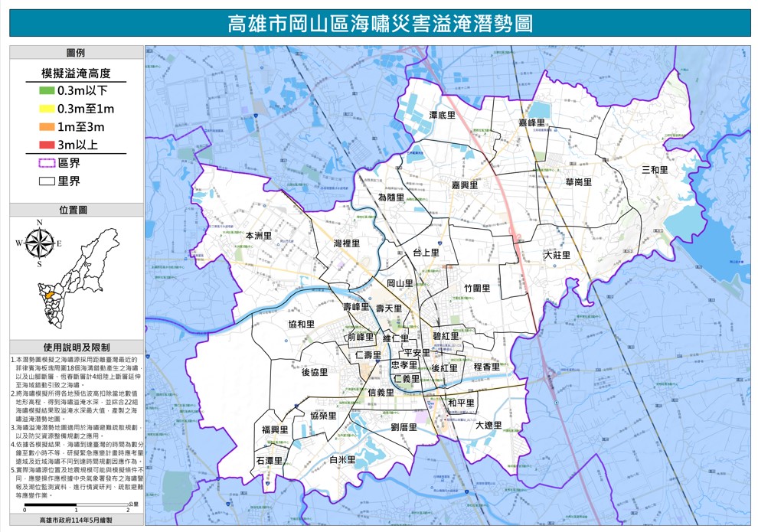This screenshot has height=532, width=758.
Task: Click the black outlined 里界 legend symbol
Action: 47,181
